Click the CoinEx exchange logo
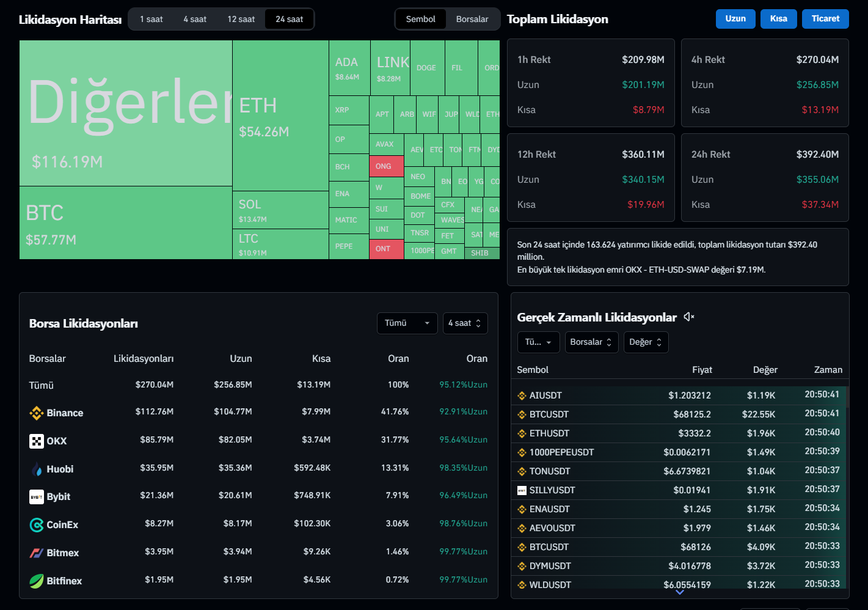This screenshot has height=610, width=868. (x=37, y=525)
